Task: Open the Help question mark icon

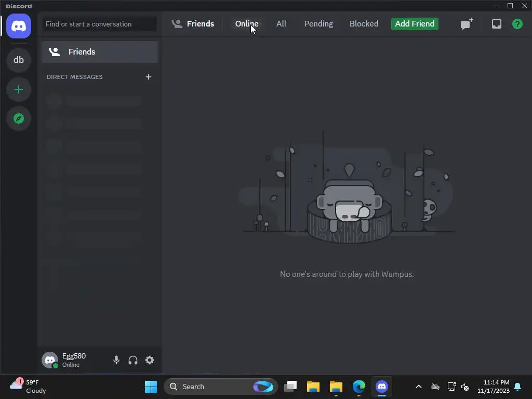Action: (x=517, y=24)
